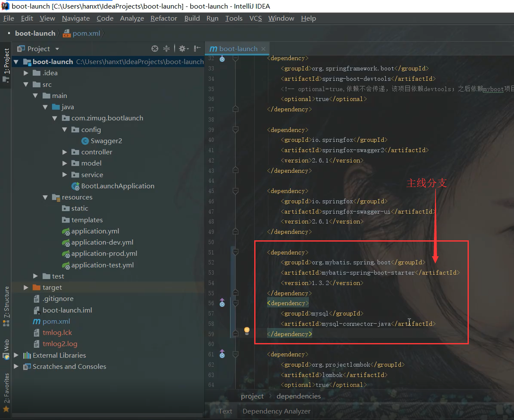This screenshot has width=514, height=420.
Task: Open the Help menu
Action: point(308,18)
